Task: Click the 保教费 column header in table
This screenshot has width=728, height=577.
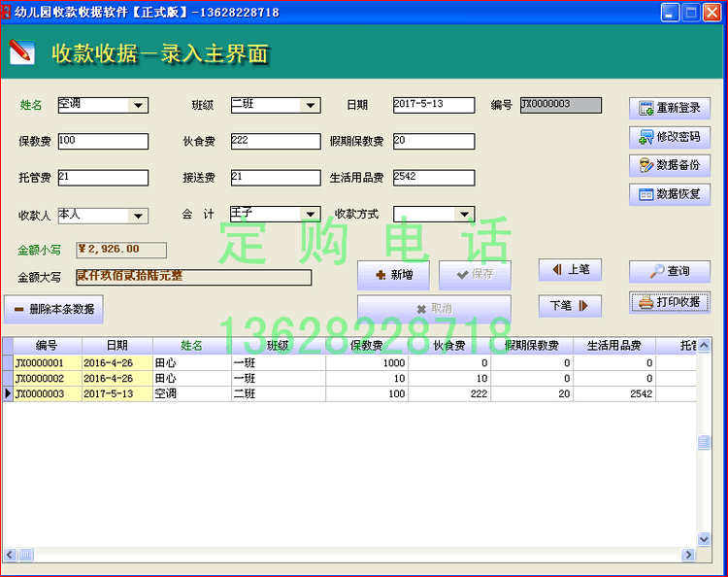Action: 366,345
